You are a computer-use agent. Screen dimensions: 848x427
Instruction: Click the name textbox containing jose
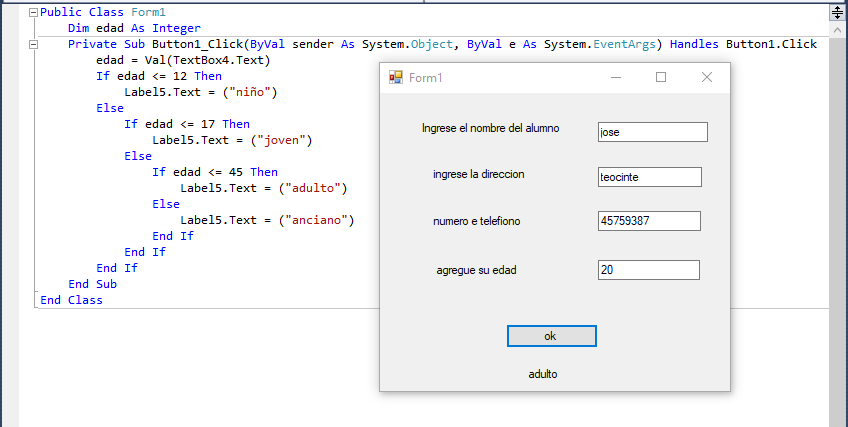click(653, 132)
